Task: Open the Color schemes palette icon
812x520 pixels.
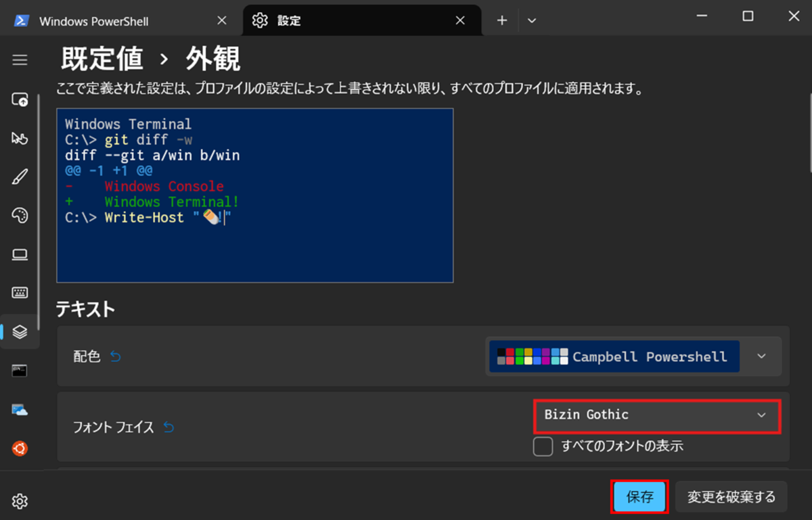Action: 20,216
